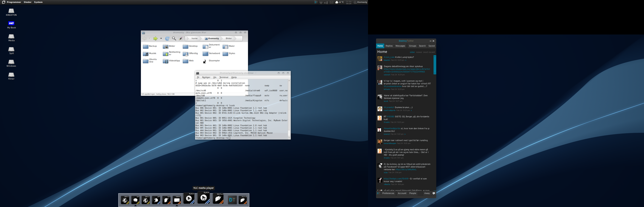Expand conversation arrow on lorentzt tweet
644x207 pixels.
(x=405, y=134)
